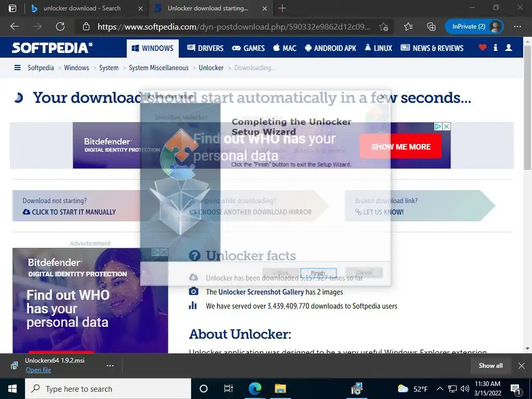
Task: Open download item options menu
Action: 110,365
